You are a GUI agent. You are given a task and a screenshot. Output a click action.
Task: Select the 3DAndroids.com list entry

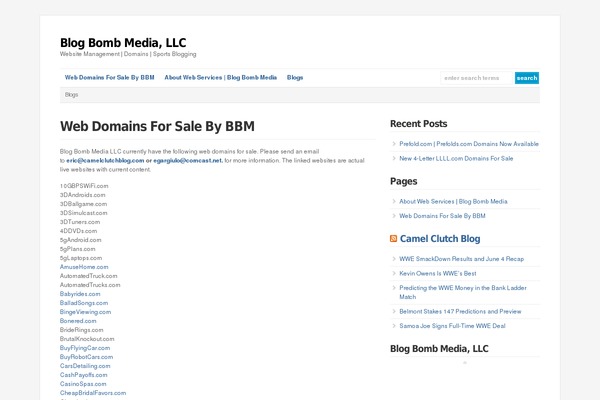pos(83,195)
